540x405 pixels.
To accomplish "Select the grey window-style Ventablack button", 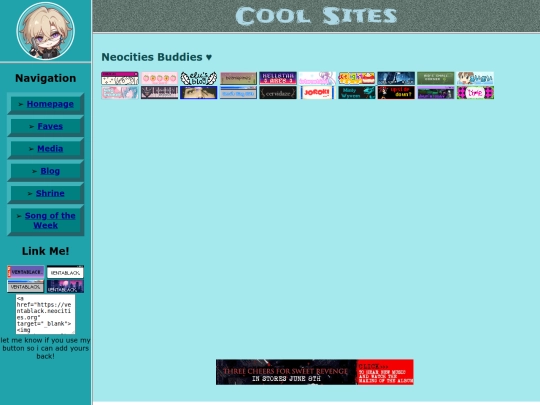I will 26,286.
